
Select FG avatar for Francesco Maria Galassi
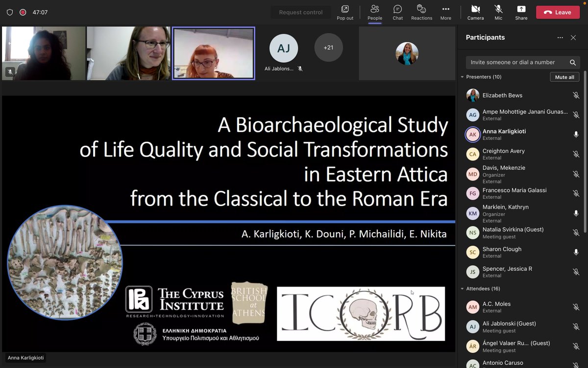472,193
